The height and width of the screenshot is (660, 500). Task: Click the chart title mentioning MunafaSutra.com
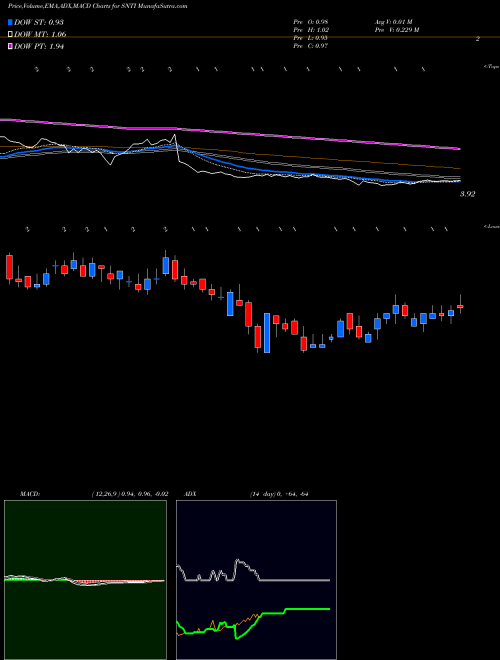98,6
